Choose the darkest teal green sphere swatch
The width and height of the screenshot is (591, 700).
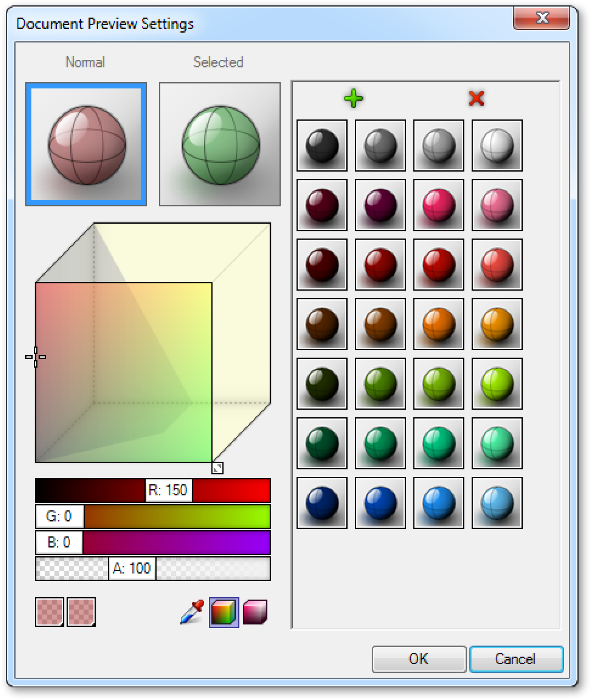[x=322, y=443]
